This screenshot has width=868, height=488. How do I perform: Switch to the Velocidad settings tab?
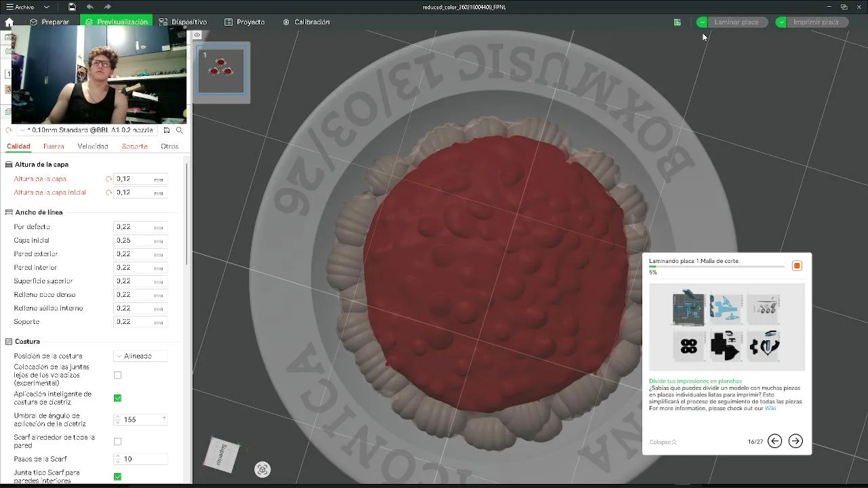pos(93,146)
